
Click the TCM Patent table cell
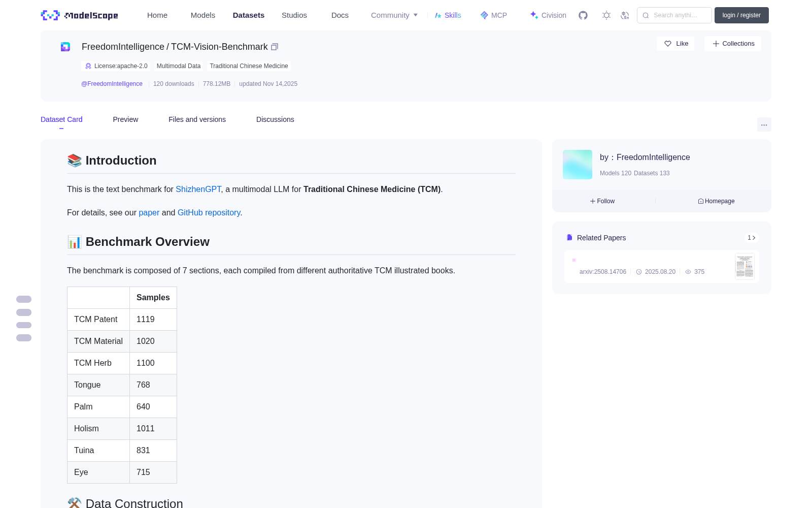98,320
